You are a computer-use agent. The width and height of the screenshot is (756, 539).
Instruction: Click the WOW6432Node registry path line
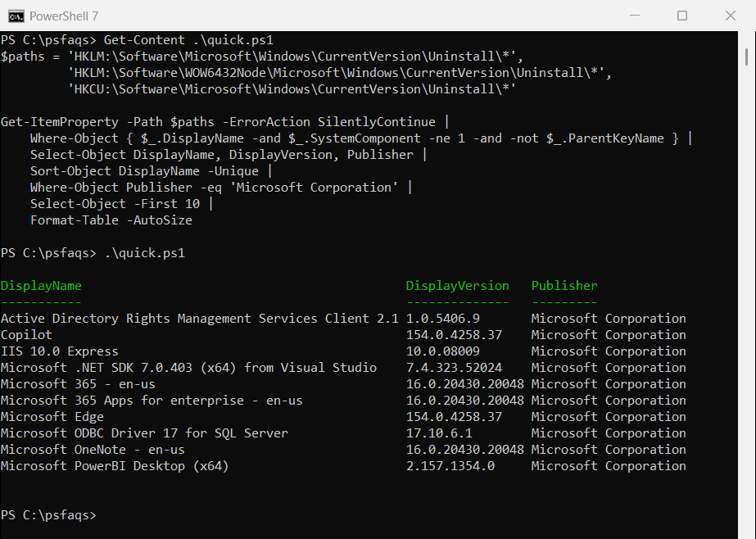coord(340,72)
